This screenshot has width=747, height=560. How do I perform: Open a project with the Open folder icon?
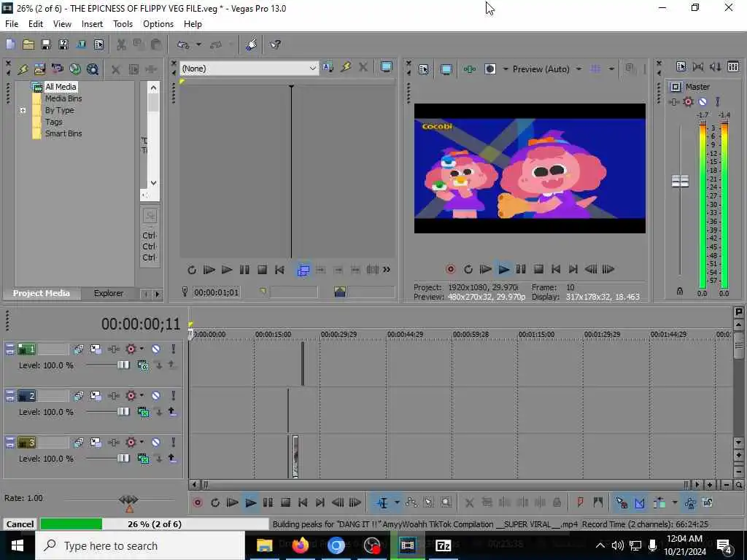point(28,44)
